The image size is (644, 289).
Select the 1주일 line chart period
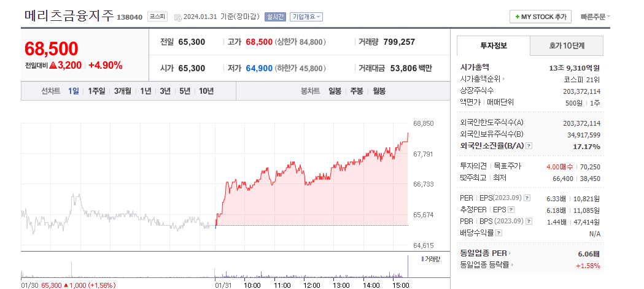coord(96,91)
